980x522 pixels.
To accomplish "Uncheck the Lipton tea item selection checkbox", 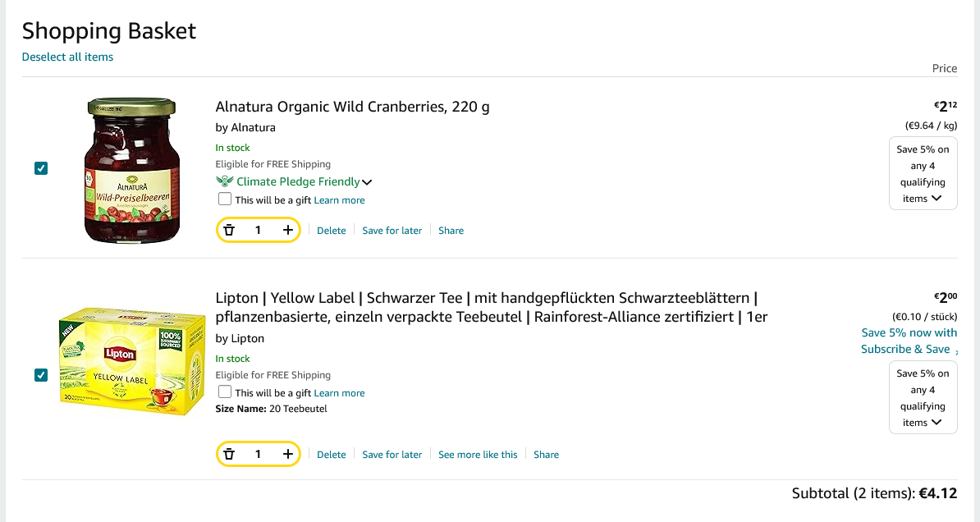I will pos(41,375).
